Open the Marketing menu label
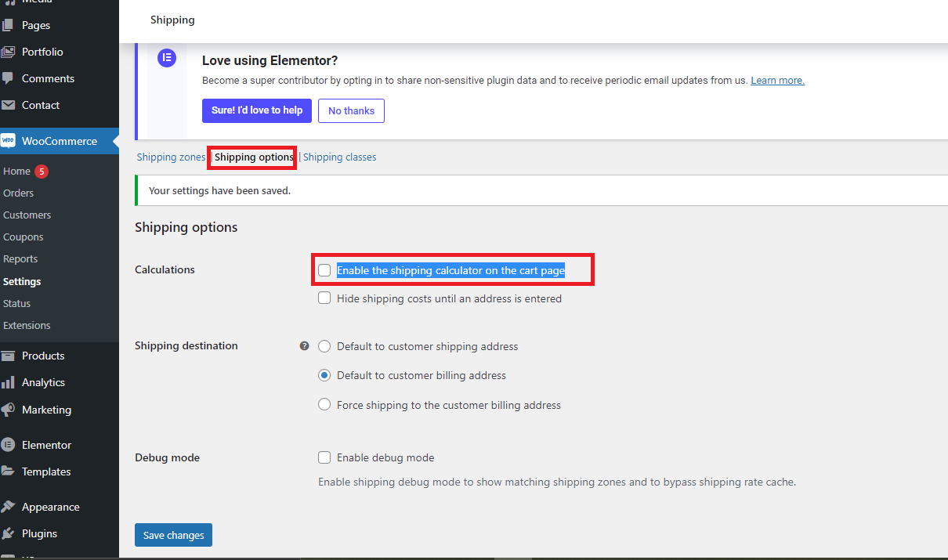The width and height of the screenshot is (948, 560). (46, 410)
